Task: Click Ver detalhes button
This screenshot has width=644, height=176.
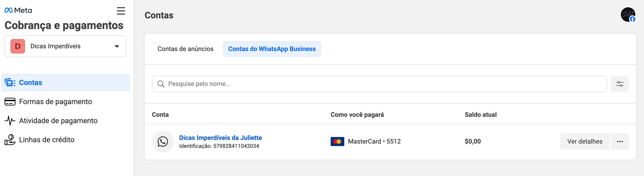Action: pyautogui.click(x=585, y=142)
